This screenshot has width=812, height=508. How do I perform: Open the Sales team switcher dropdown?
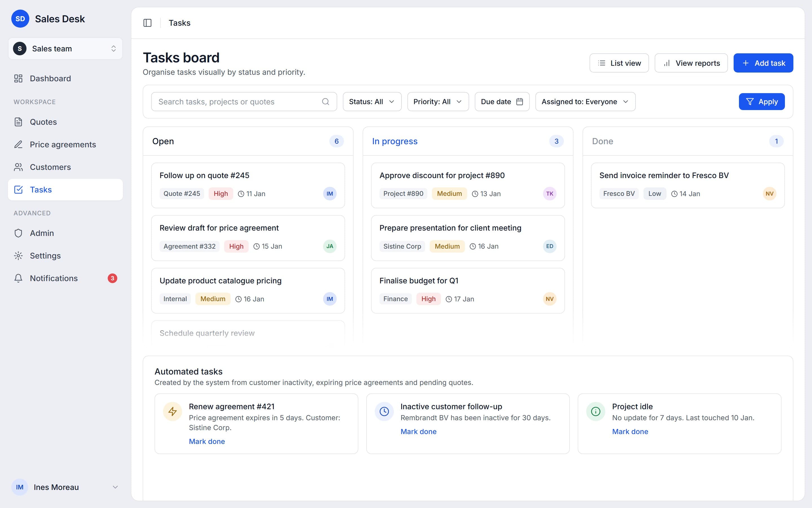65,49
